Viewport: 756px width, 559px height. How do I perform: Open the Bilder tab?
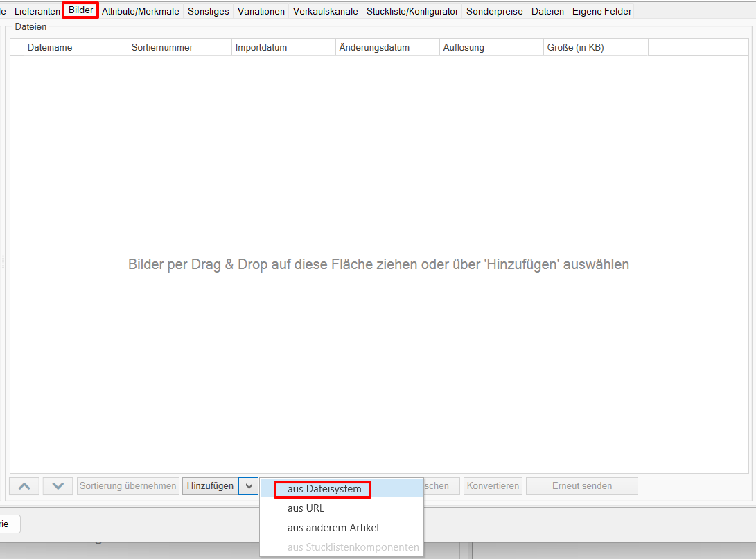(80, 10)
